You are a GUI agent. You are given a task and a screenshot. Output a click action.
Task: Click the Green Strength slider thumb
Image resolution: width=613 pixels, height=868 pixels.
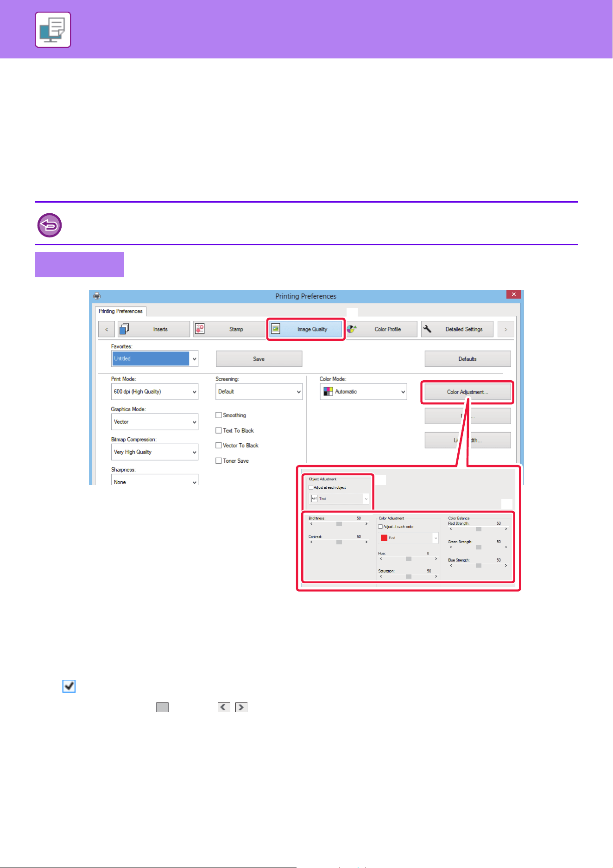click(479, 547)
